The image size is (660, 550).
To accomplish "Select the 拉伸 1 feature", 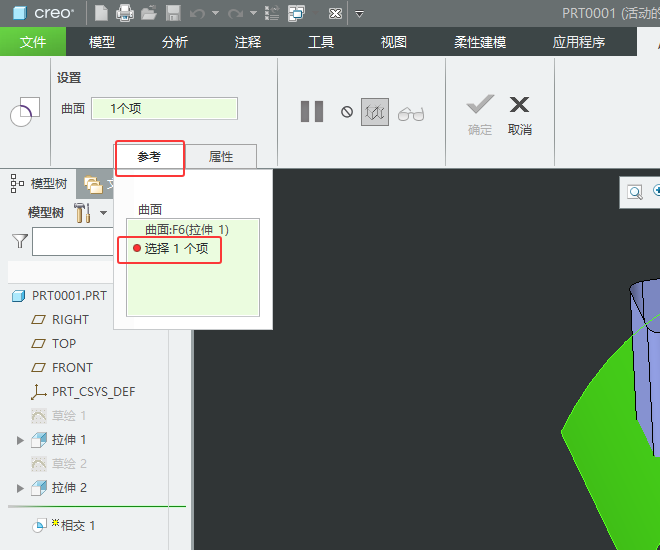I will pyautogui.click(x=69, y=440).
